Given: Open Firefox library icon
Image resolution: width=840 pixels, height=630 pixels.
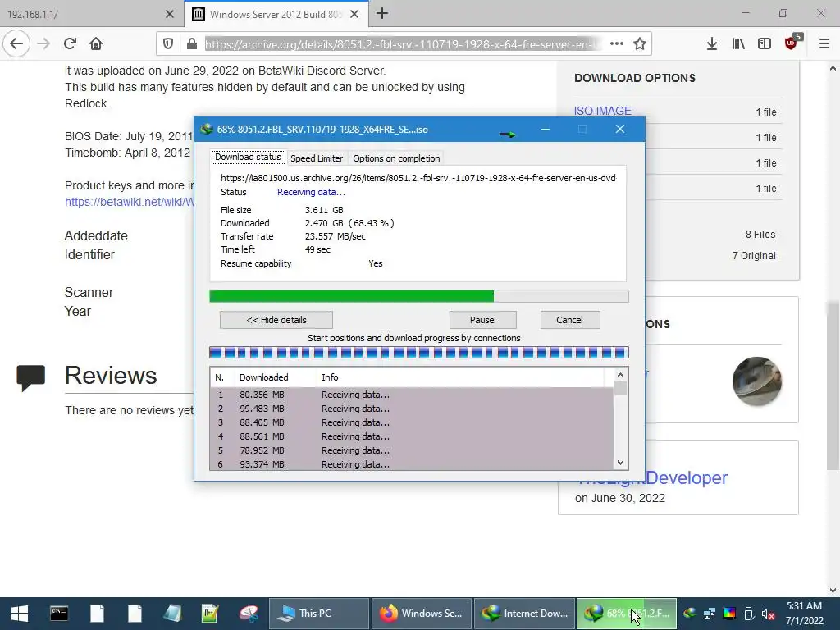Looking at the screenshot, I should pos(738,44).
